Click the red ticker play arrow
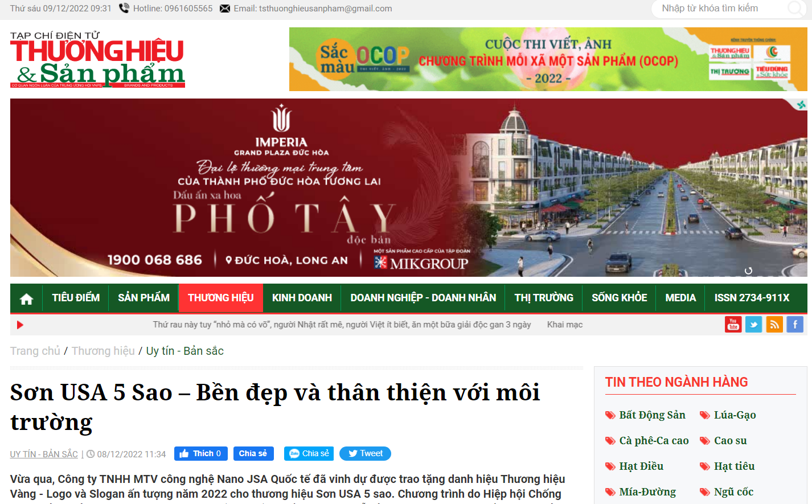812x504 pixels. pos(20,325)
